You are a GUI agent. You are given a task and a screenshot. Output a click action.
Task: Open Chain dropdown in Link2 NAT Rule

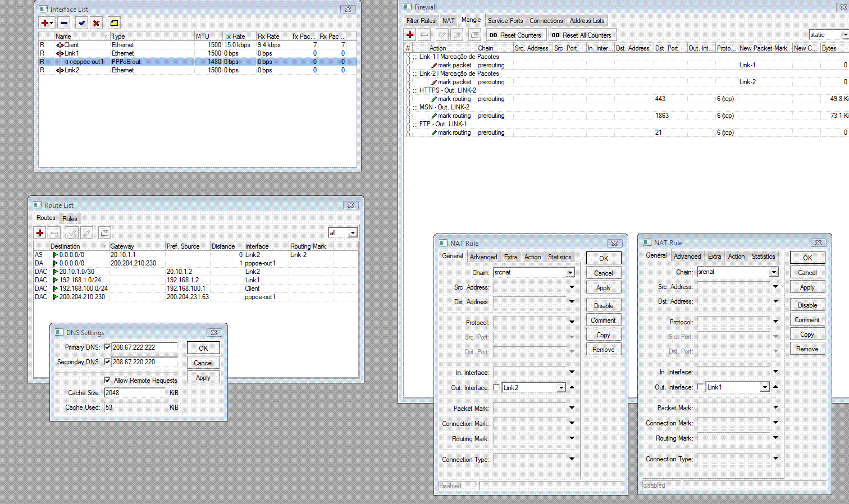(570, 273)
